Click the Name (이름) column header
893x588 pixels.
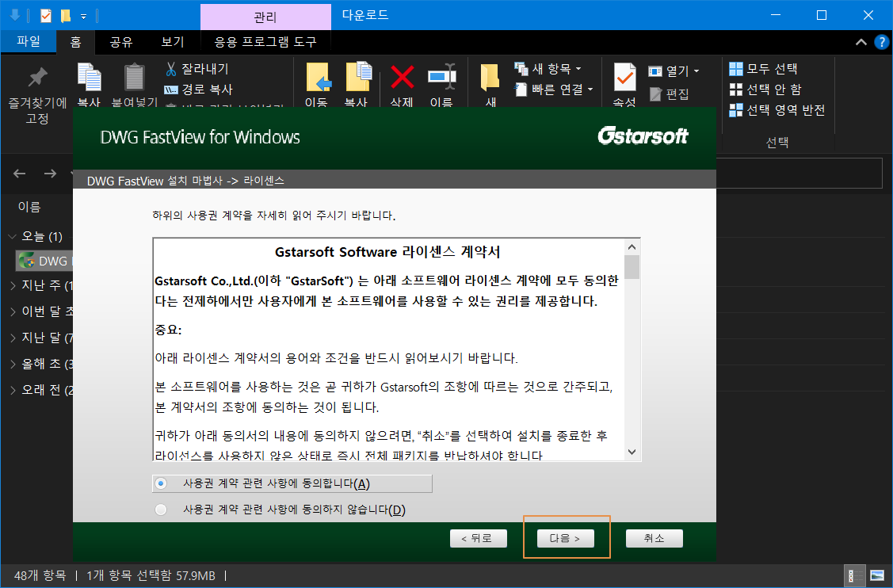click(29, 207)
